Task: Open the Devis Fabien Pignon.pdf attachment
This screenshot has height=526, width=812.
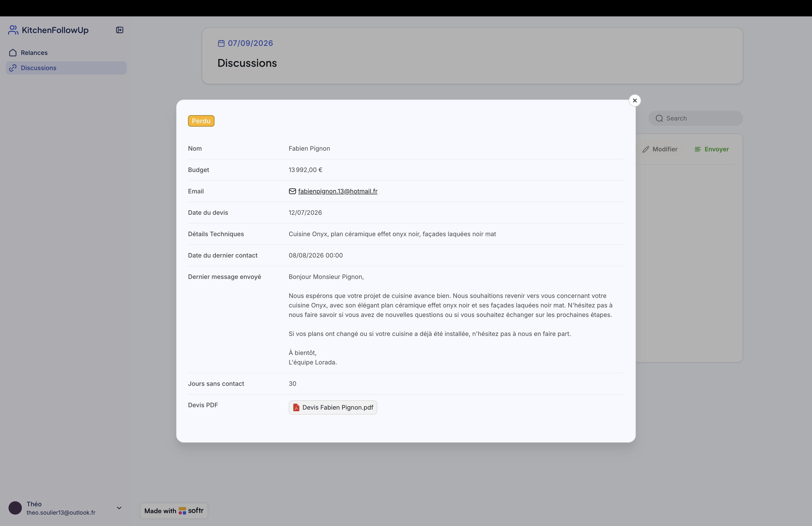Action: [333, 407]
